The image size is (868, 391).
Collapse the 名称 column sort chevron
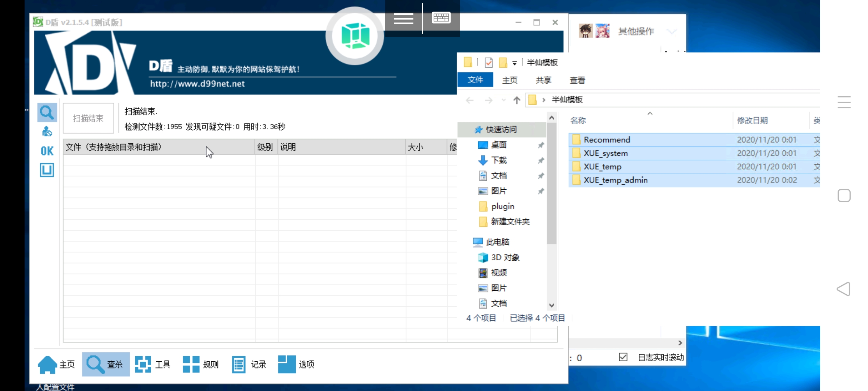pos(650,114)
